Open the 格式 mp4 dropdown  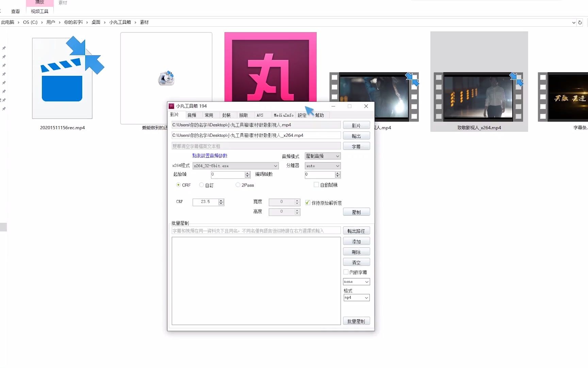tap(356, 297)
